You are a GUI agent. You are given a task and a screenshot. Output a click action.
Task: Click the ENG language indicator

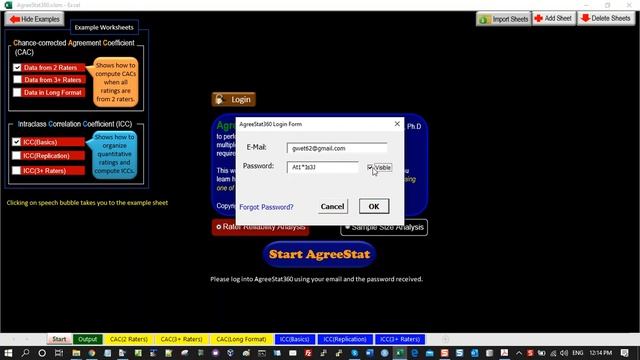tap(578, 353)
